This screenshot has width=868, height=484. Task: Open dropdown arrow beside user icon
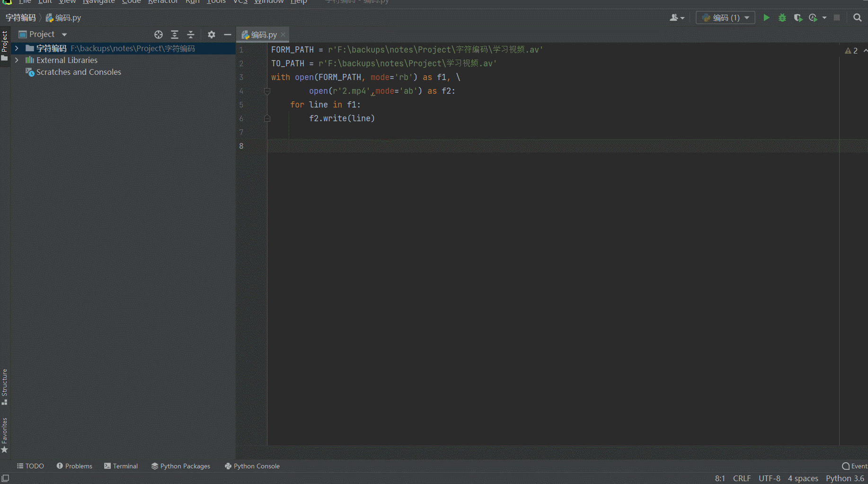[682, 18]
